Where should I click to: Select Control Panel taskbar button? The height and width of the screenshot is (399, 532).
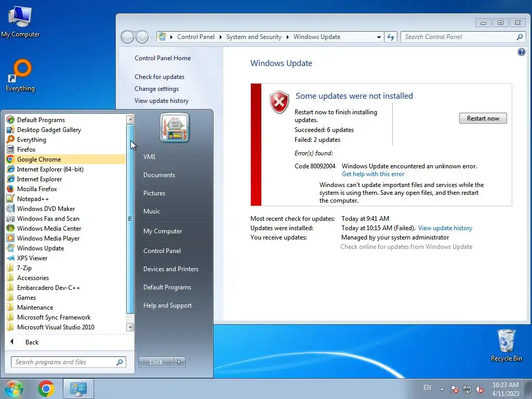(x=78, y=389)
